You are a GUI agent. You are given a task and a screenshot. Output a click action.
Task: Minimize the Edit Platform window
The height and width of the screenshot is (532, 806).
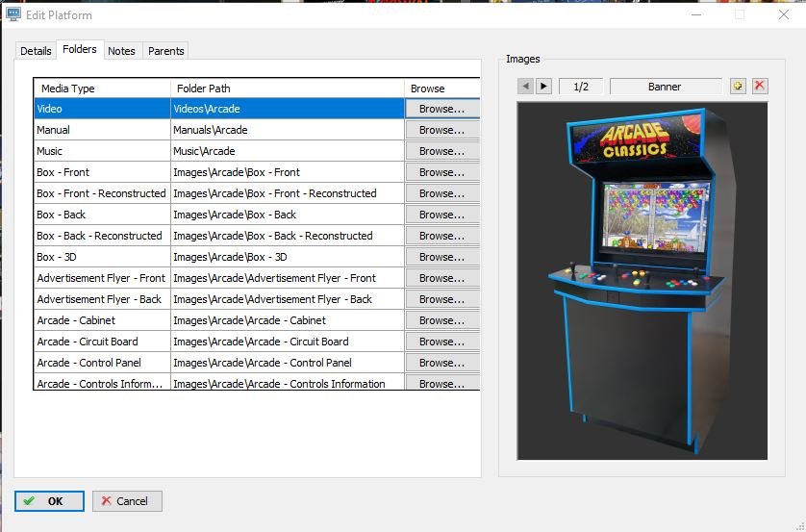click(696, 14)
